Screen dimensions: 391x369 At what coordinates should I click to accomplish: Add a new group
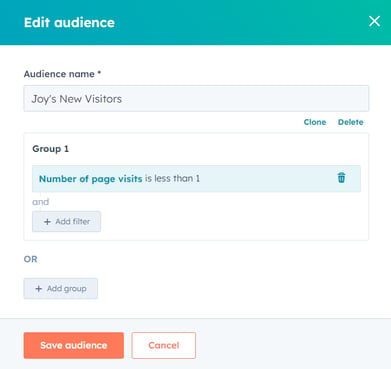[61, 289]
